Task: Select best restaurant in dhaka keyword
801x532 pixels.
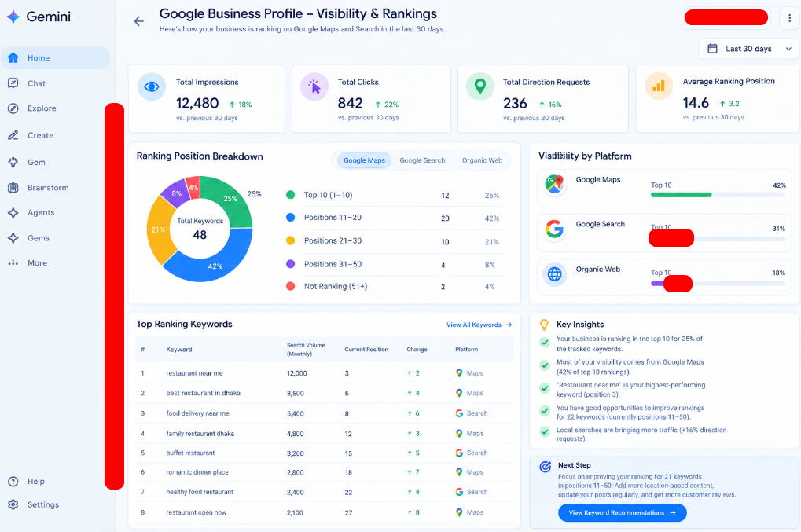Action: 203,393
